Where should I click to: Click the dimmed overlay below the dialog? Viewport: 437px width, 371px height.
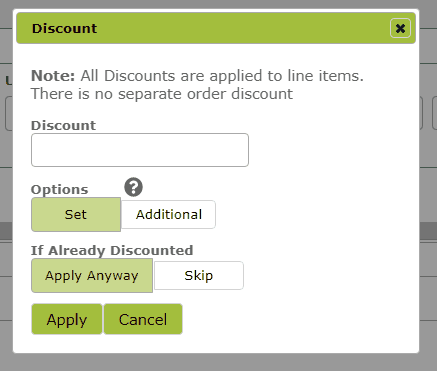coord(218,362)
